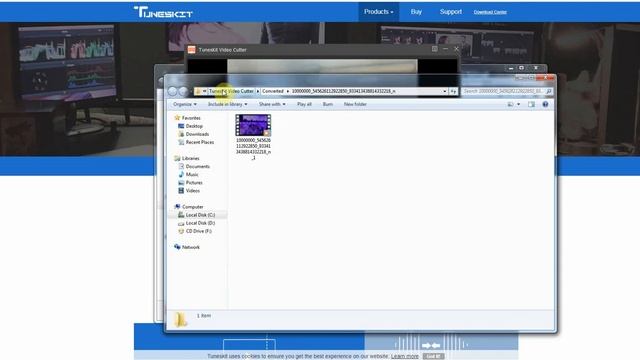Click Burn in the toolbar
The width and height of the screenshot is (640, 360).
[x=327, y=104]
